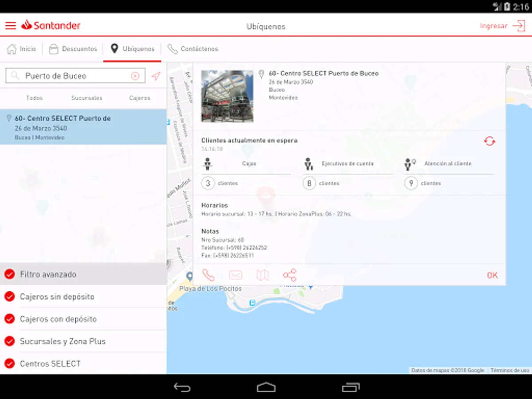Image resolution: width=532 pixels, height=399 pixels.
Task: Click the login door arrow icon
Action: pyautogui.click(x=519, y=26)
